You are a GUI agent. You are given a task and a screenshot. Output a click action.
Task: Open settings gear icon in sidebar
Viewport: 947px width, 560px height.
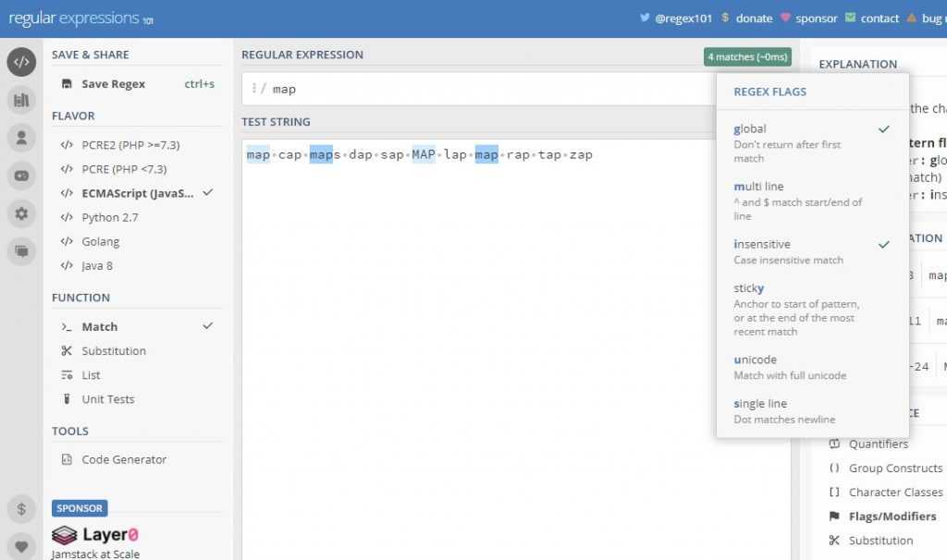pos(21,213)
